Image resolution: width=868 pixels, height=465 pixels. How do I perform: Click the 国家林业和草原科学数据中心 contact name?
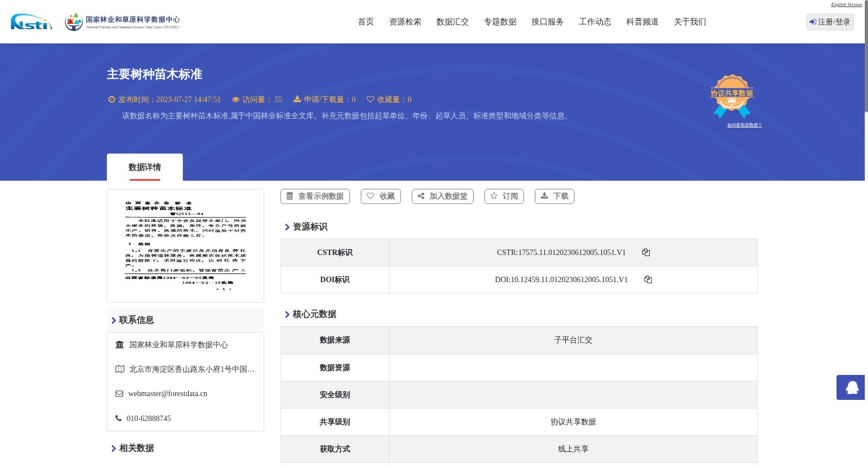click(178, 345)
